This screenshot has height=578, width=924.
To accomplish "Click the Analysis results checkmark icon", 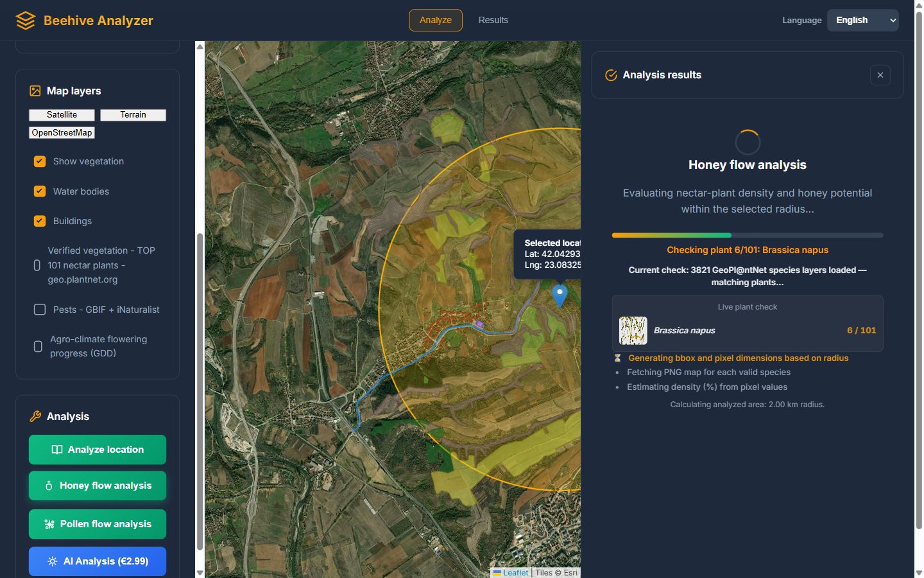I will click(611, 75).
